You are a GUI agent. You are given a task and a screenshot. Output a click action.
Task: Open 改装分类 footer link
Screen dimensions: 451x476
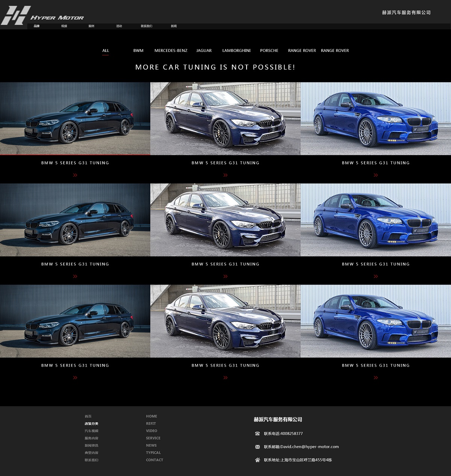click(x=91, y=423)
